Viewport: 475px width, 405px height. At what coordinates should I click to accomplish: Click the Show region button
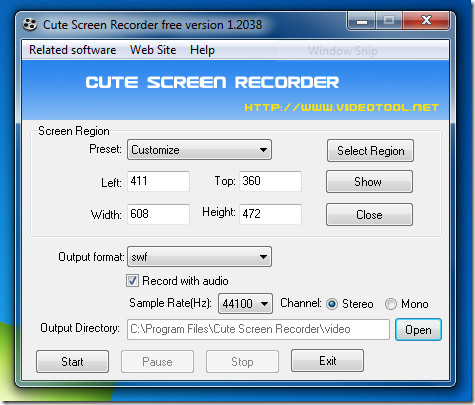point(369,182)
